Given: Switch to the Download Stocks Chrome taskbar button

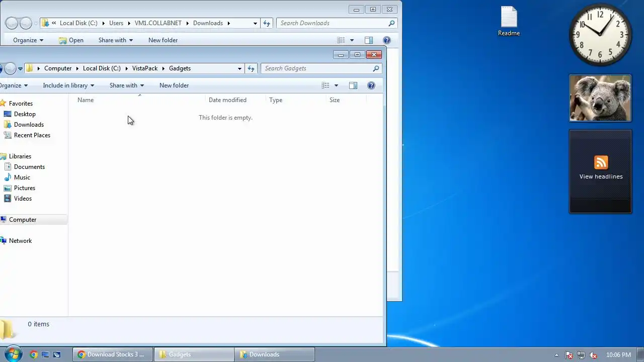Looking at the screenshot, I should (113, 354).
